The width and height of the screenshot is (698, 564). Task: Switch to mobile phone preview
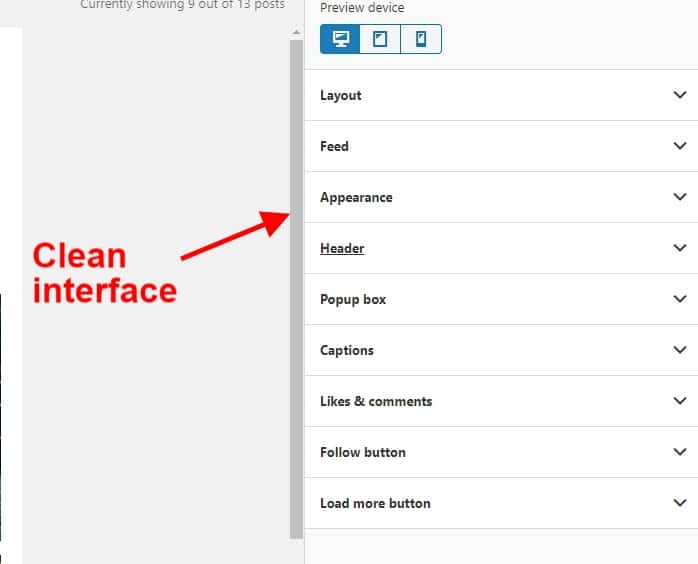coord(421,39)
